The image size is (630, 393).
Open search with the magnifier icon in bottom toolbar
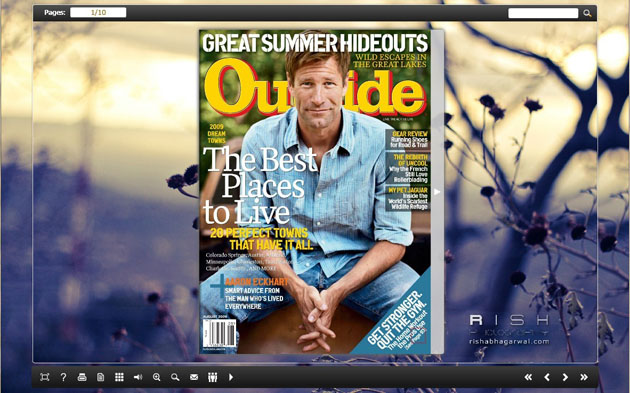175,377
